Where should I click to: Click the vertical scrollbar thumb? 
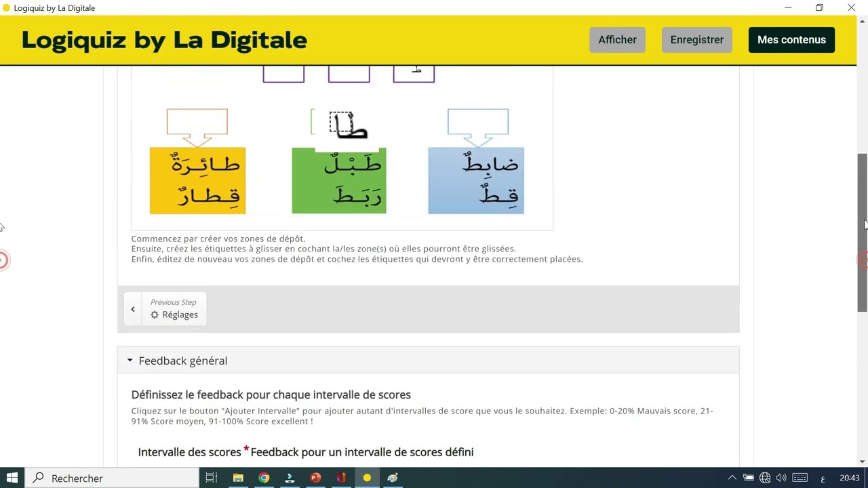point(863,232)
